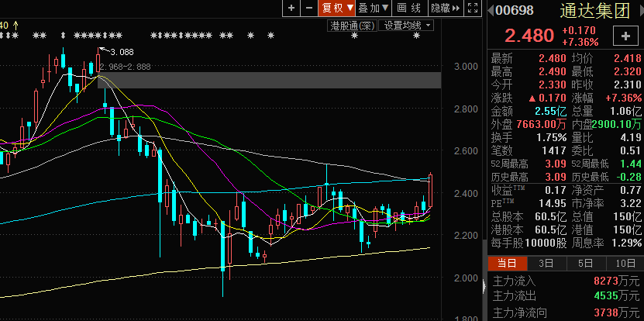Click the collapse arrow on side panel divider

click(486, 287)
